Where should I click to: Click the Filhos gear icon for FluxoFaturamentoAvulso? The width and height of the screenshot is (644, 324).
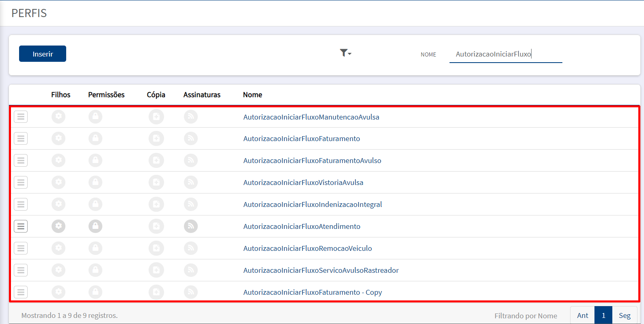[x=58, y=161]
